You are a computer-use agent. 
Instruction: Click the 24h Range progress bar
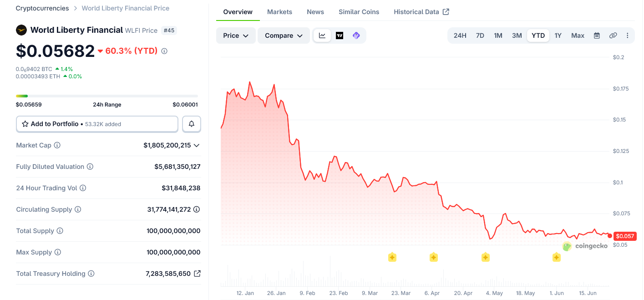tap(107, 96)
